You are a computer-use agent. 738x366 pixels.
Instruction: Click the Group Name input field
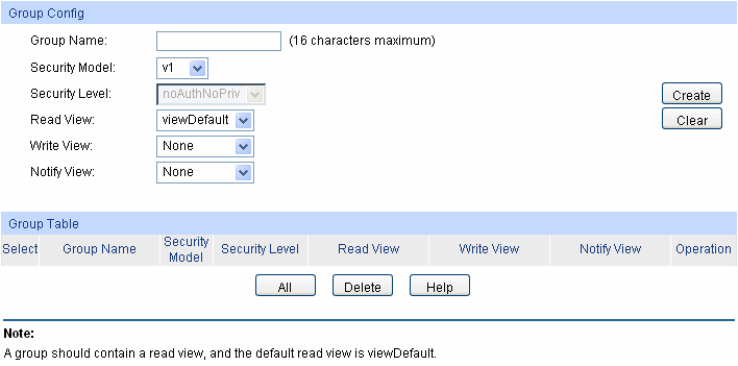218,41
